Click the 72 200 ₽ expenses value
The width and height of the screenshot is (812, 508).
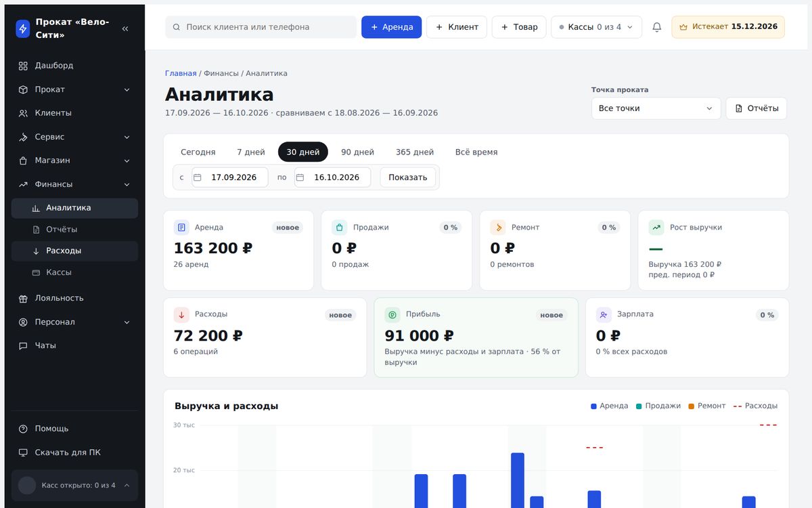tap(208, 336)
